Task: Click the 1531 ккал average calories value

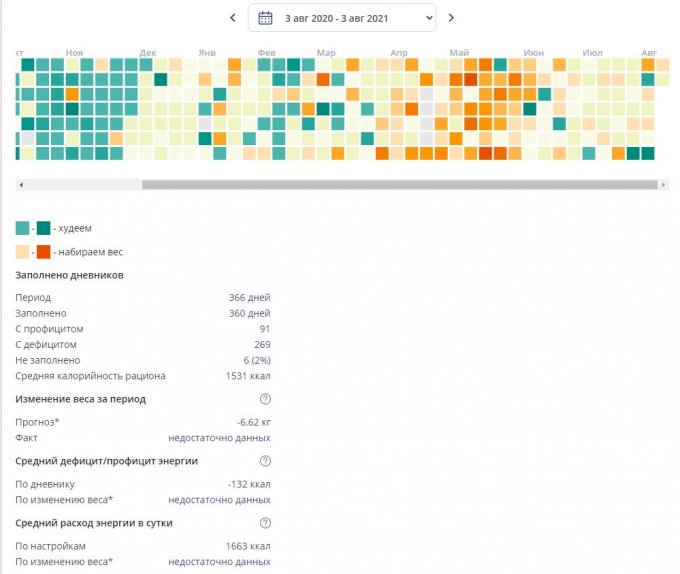Action: [248, 376]
